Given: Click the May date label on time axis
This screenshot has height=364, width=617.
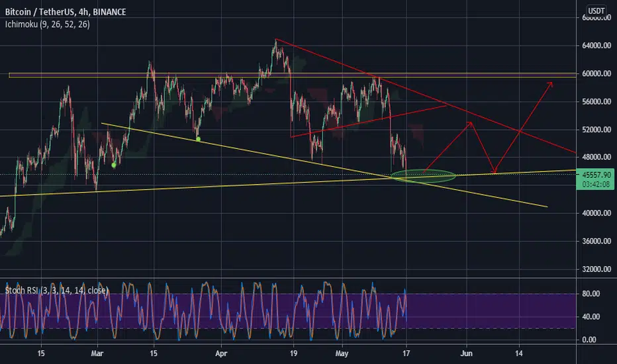Looking at the screenshot, I should (342, 353).
